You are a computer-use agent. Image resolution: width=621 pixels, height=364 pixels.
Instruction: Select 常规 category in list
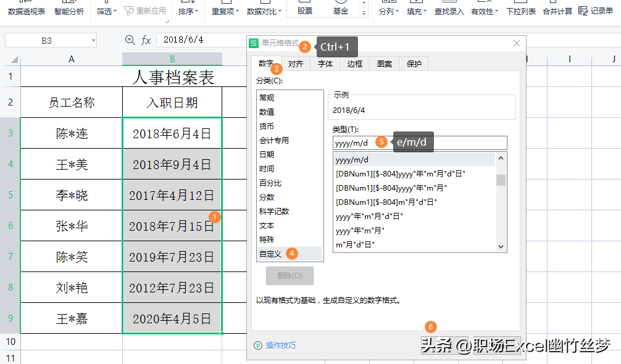[x=290, y=97]
